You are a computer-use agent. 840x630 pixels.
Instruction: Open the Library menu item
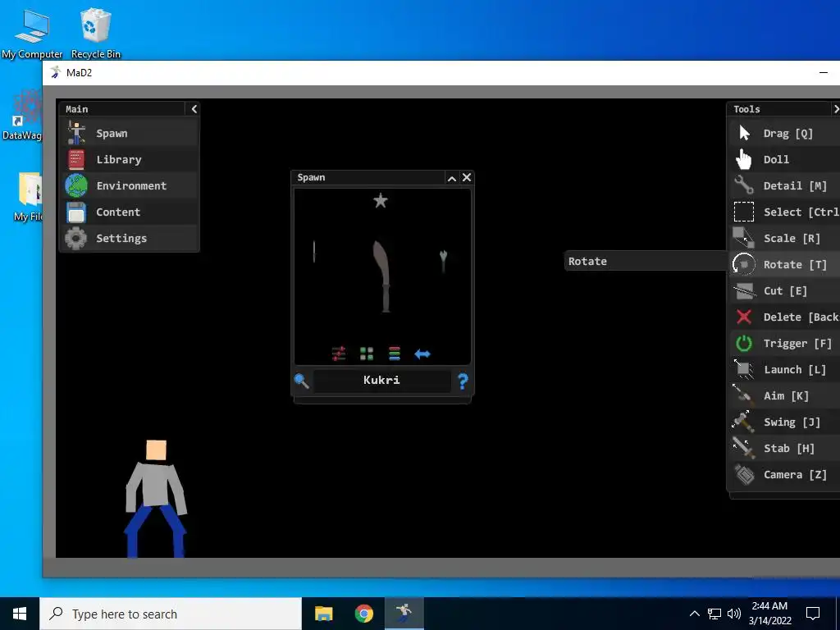coord(129,159)
